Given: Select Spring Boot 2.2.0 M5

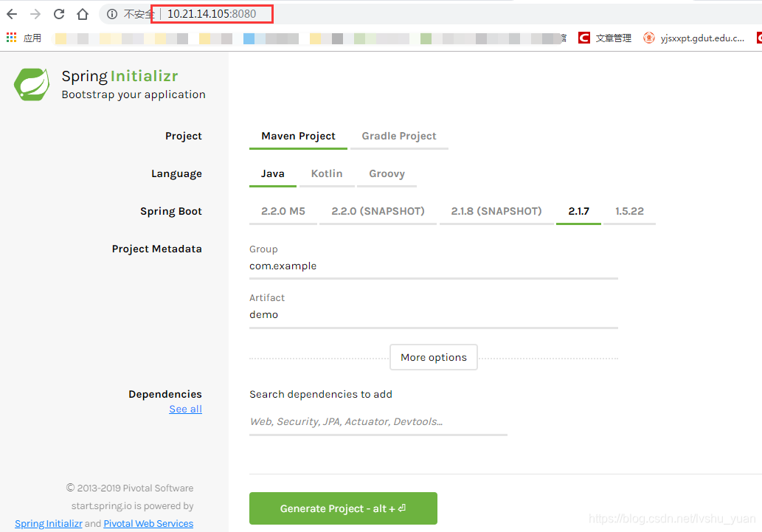Looking at the screenshot, I should pyautogui.click(x=283, y=211).
